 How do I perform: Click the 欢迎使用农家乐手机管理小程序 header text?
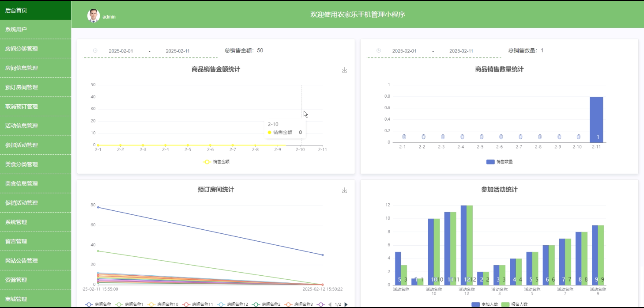point(358,15)
